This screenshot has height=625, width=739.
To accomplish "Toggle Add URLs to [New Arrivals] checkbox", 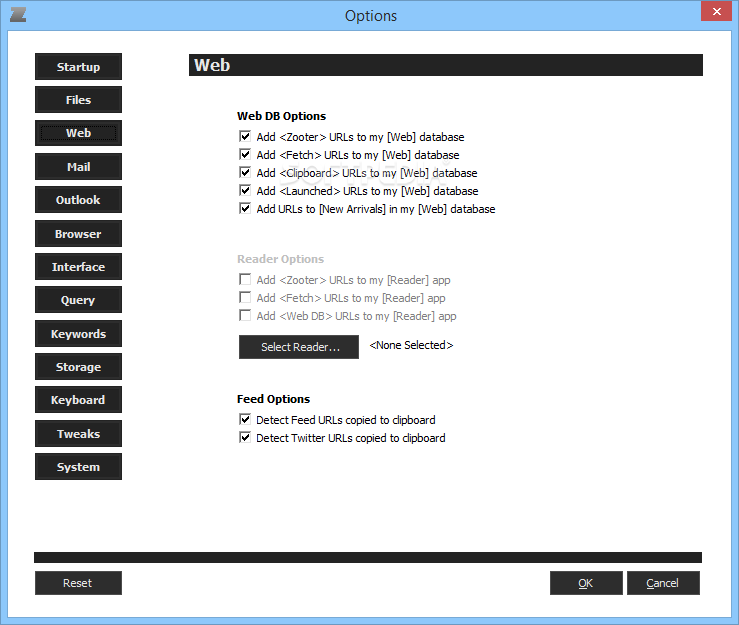I will click(245, 208).
